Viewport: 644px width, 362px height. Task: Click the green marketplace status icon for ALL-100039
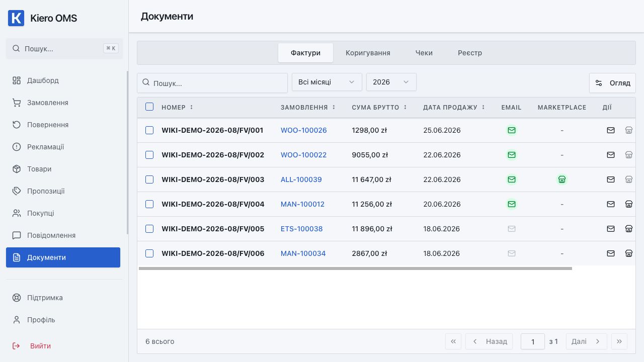tap(562, 179)
